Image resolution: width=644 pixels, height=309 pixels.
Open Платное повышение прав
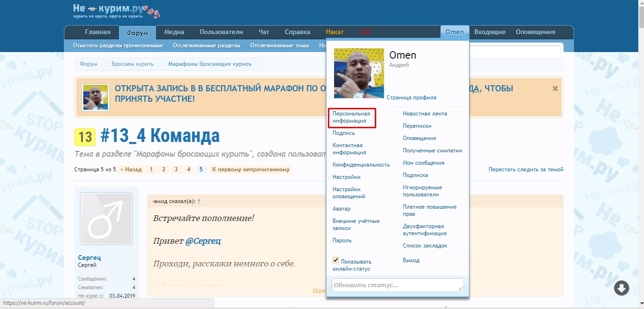pyautogui.click(x=430, y=211)
